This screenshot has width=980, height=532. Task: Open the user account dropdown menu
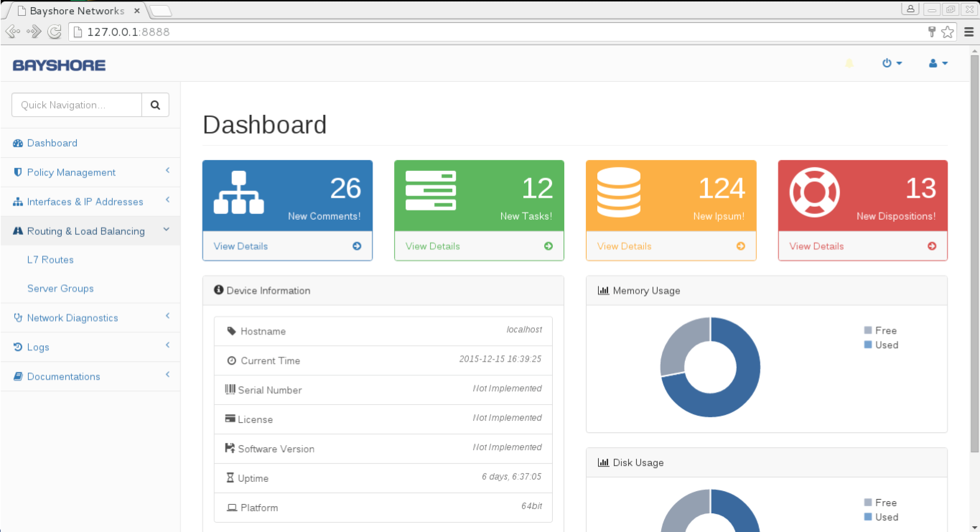[937, 63]
